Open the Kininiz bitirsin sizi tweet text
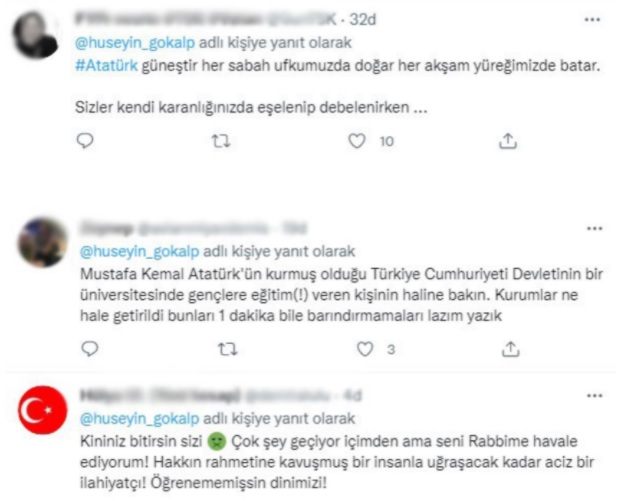 (337, 462)
